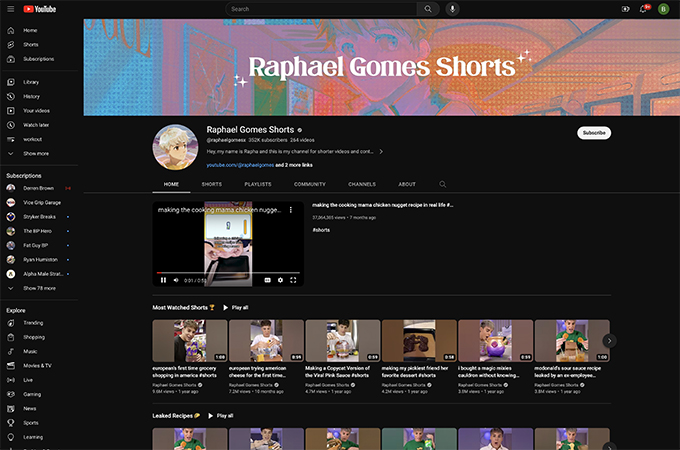The image size is (680, 450).
Task: Play all Most Watched Shorts
Action: 236,307
